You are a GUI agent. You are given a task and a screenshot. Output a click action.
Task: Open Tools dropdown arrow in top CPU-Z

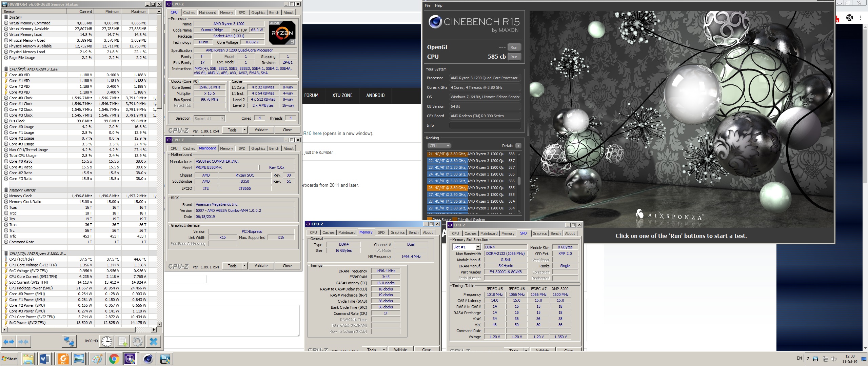[244, 130]
